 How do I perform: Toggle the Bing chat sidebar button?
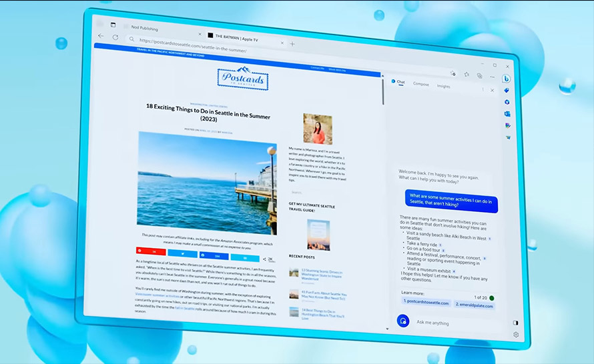(x=506, y=79)
